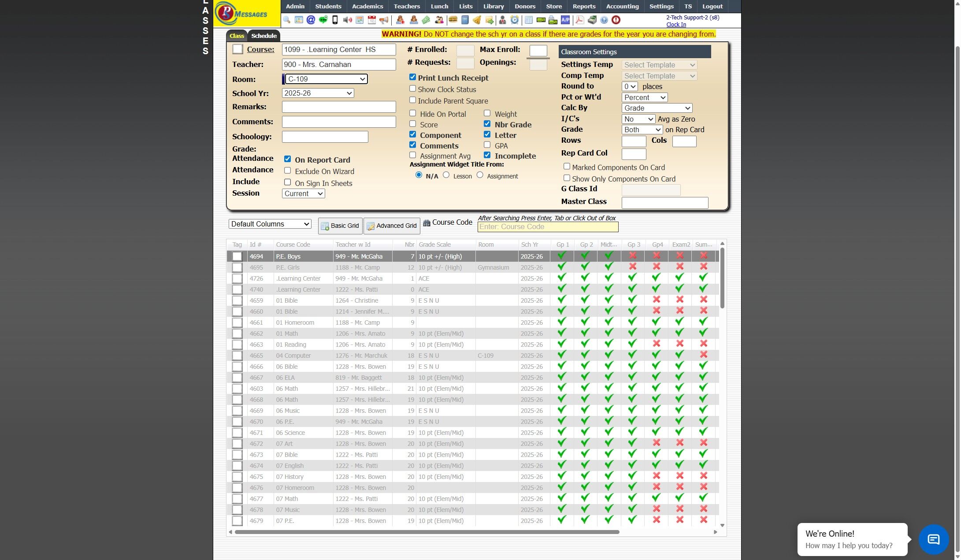Screen dimensions: 961x560
Task: Click the red exclamation alert icon
Action: 616,20
